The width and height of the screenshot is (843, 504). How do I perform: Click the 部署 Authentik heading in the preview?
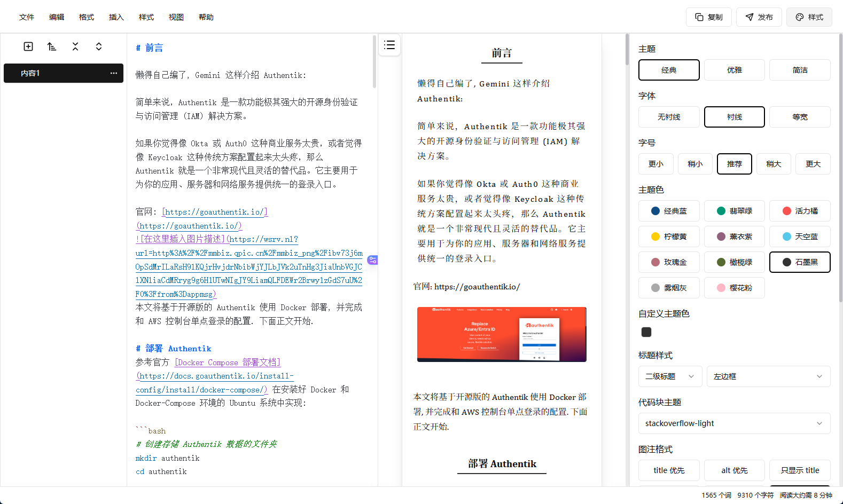point(502,463)
